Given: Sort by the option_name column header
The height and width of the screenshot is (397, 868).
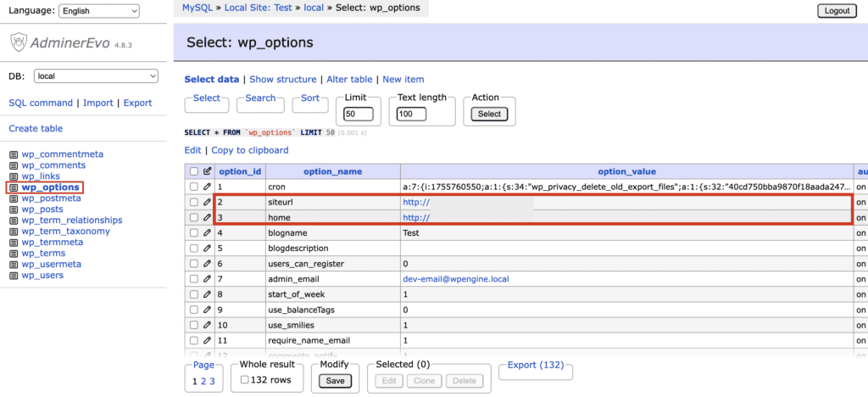Looking at the screenshot, I should tap(332, 171).
